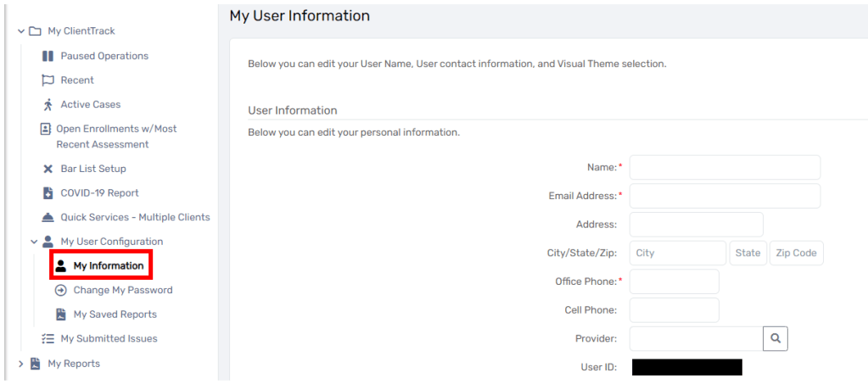Open Quick Services - Multiple Clients
This screenshot has height=384, width=868.
pyautogui.click(x=135, y=217)
